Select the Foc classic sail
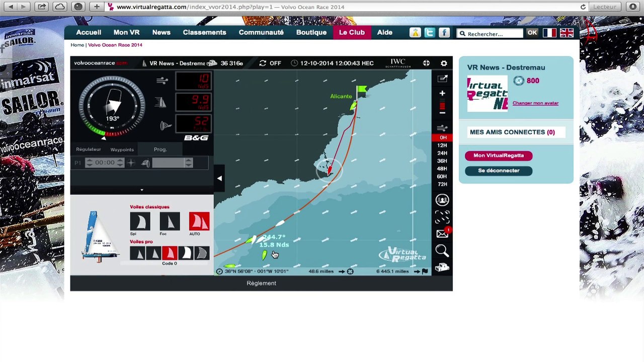The height and width of the screenshot is (362, 644). click(170, 221)
